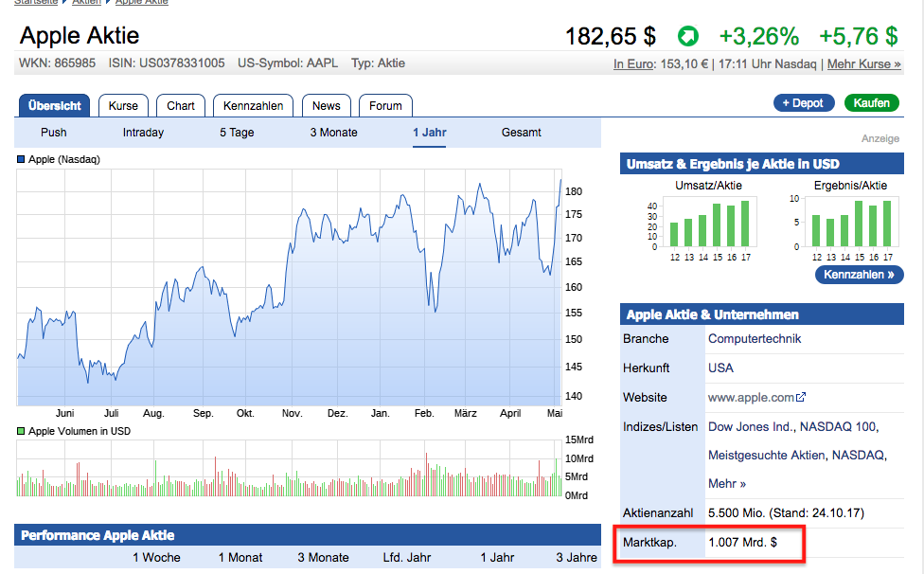
Task: Open external link icon beside www.apple.com
Action: click(x=801, y=397)
